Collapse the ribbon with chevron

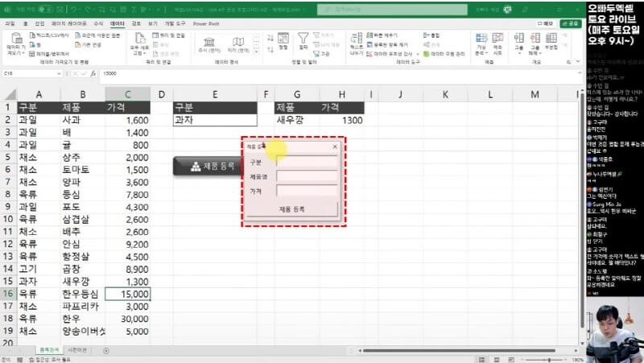tap(578, 62)
